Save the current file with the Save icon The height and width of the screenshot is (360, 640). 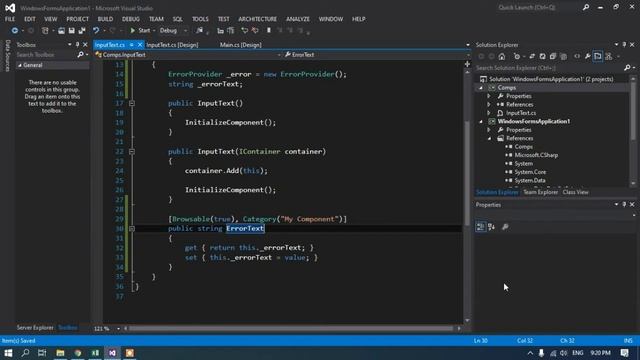(71, 31)
